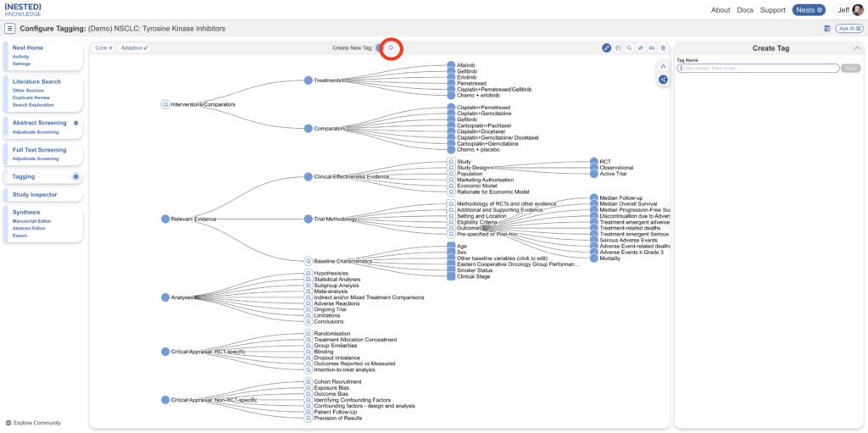
Task: Collapse the Create Tag panel chevron
Action: coord(856,48)
